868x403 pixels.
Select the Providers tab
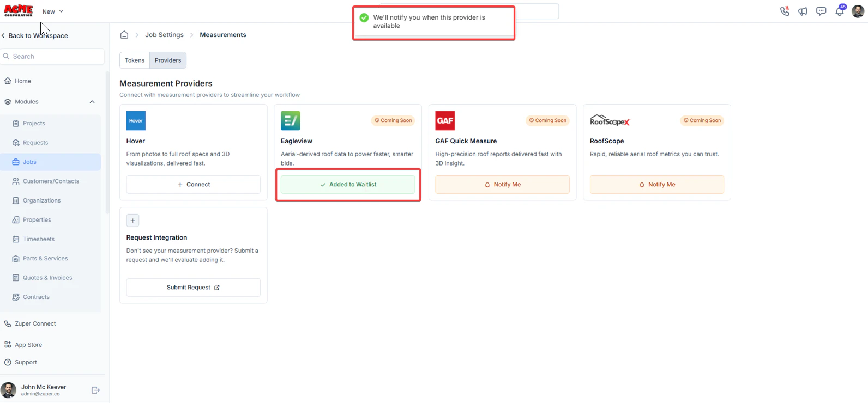(168, 60)
